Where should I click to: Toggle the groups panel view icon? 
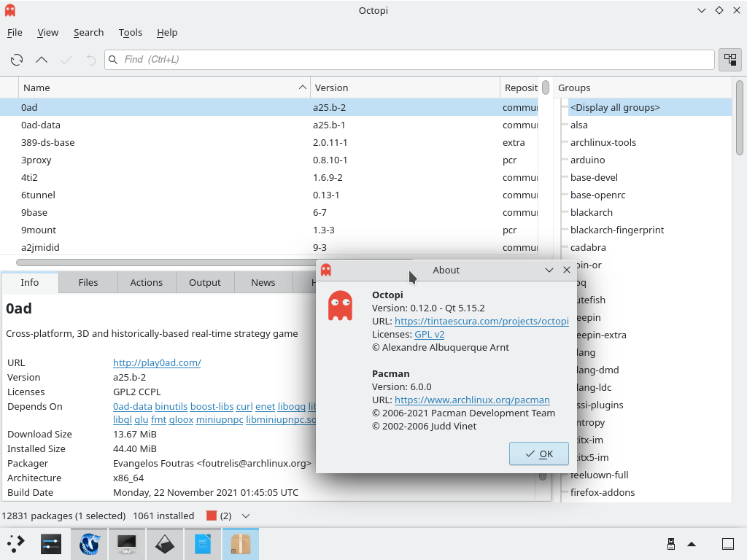point(729,60)
